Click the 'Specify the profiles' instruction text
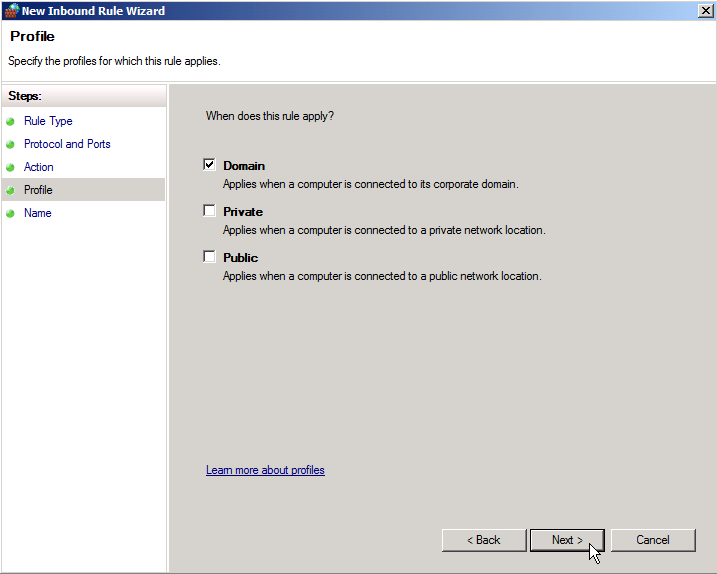This screenshot has height=574, width=717. pos(114,61)
